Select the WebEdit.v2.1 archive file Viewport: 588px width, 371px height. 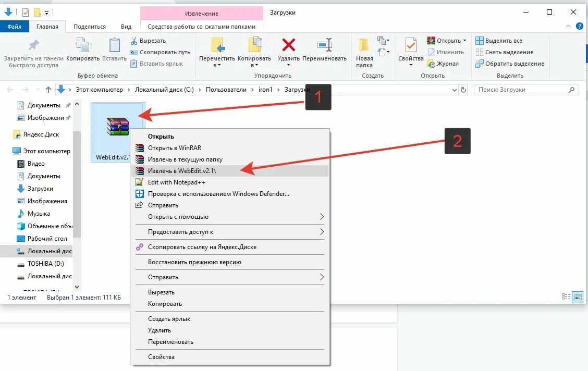pyautogui.click(x=118, y=132)
